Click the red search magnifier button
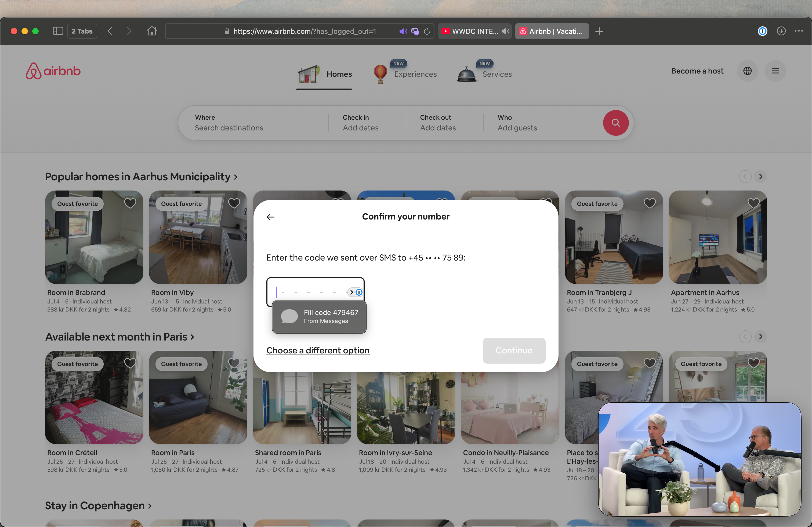The height and width of the screenshot is (527, 812). 615,123
